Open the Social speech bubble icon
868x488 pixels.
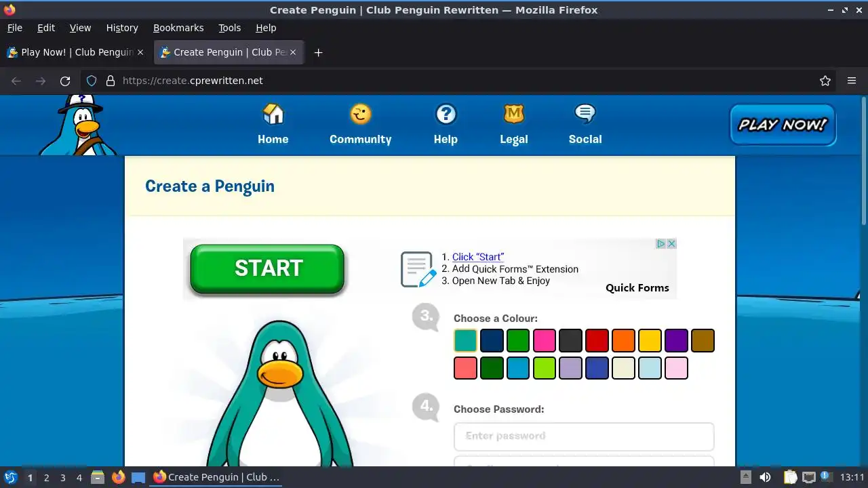tap(585, 113)
